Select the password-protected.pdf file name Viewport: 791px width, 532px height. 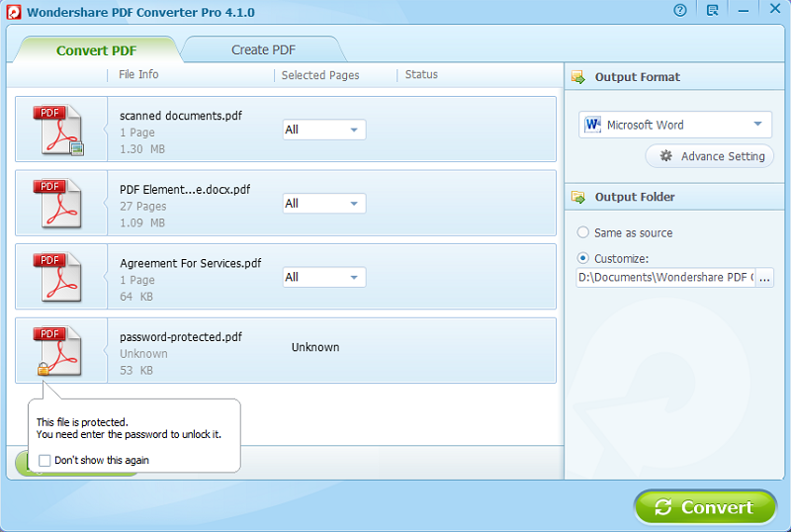point(181,336)
